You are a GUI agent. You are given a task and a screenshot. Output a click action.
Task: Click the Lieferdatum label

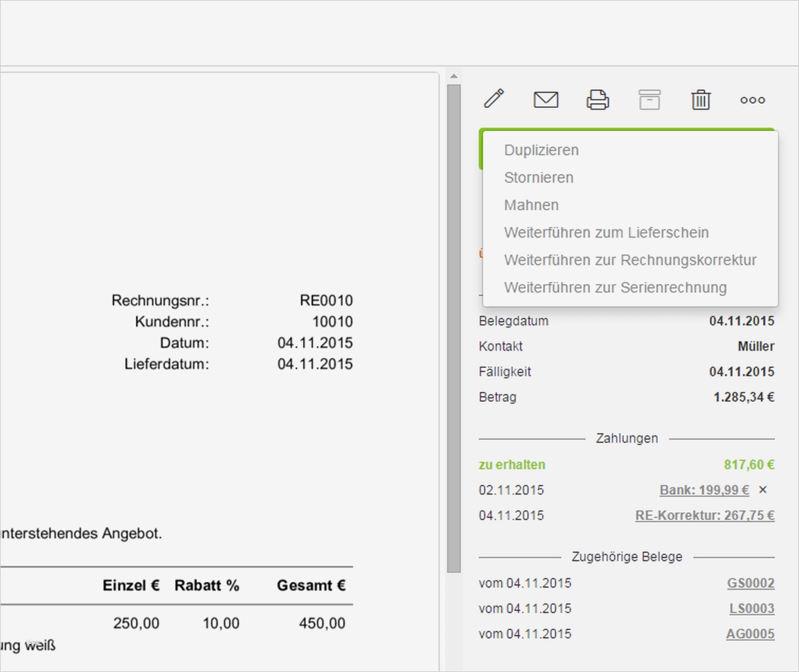click(x=166, y=365)
